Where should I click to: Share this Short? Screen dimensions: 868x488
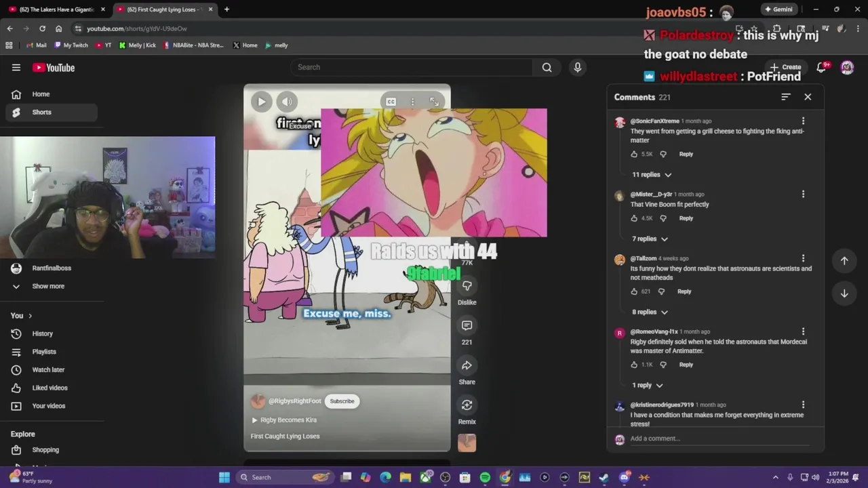(467, 365)
